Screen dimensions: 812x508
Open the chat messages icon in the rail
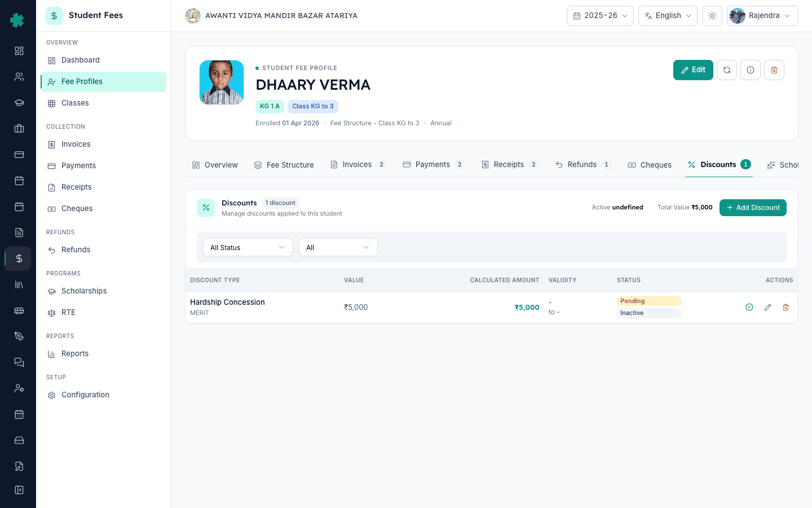[19, 362]
